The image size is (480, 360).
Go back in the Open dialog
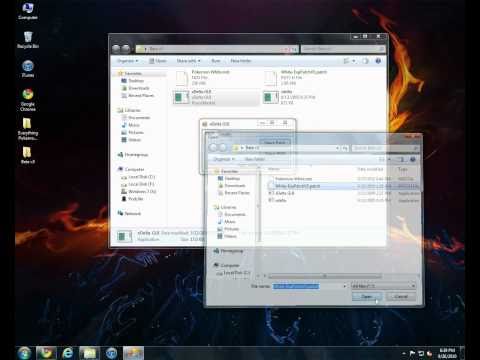(213, 148)
